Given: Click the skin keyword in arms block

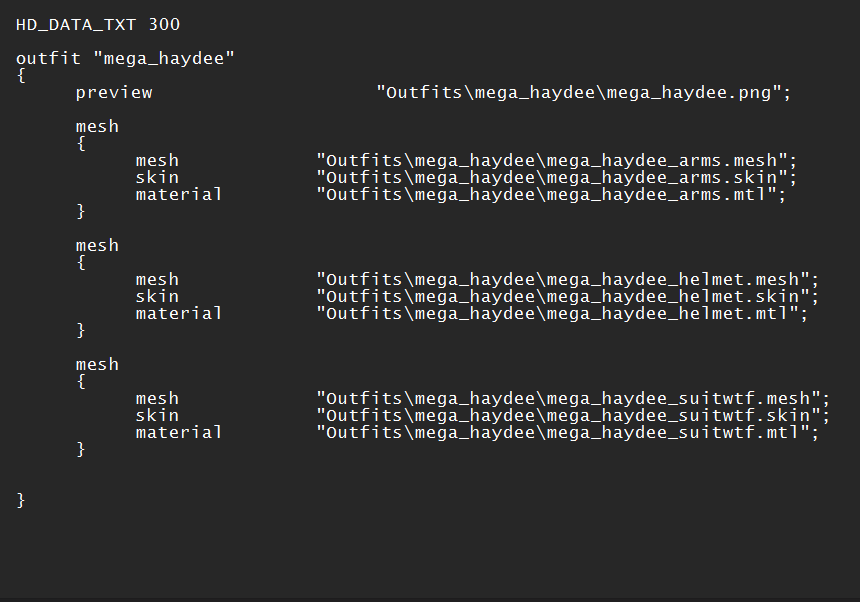Looking at the screenshot, I should click(x=157, y=178).
